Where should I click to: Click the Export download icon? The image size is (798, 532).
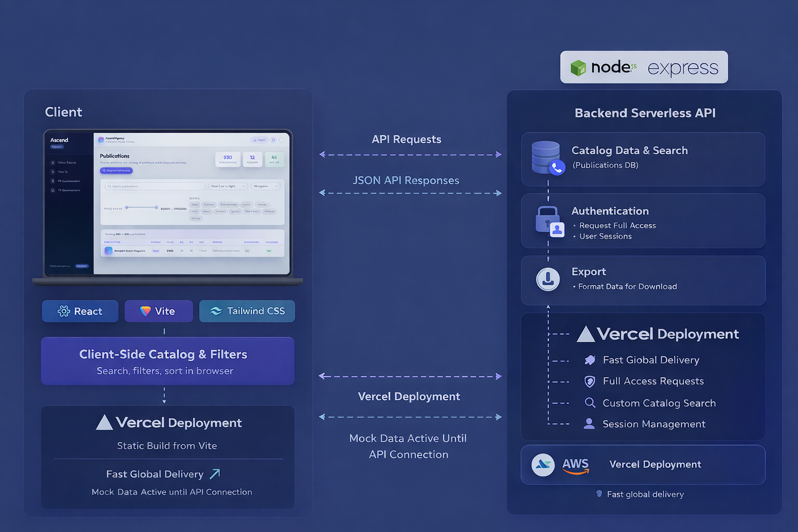[x=548, y=280]
